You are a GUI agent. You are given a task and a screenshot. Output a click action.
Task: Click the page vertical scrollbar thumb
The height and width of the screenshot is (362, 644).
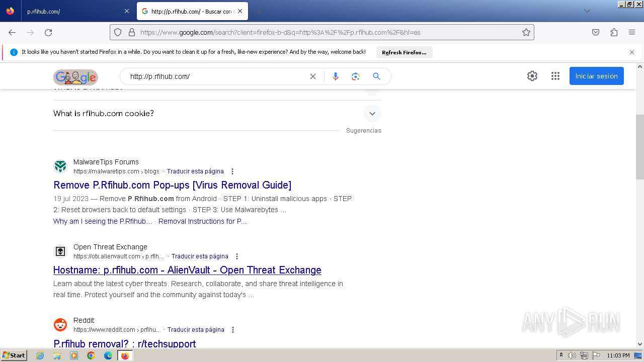click(640, 147)
